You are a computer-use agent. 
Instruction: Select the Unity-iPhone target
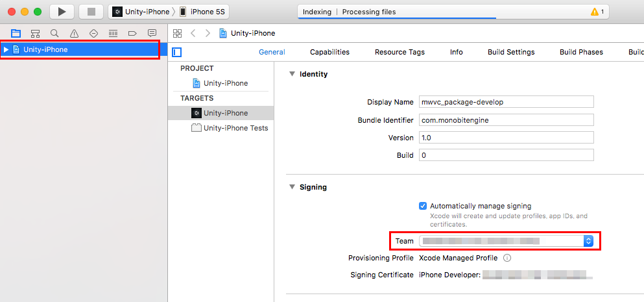click(221, 113)
